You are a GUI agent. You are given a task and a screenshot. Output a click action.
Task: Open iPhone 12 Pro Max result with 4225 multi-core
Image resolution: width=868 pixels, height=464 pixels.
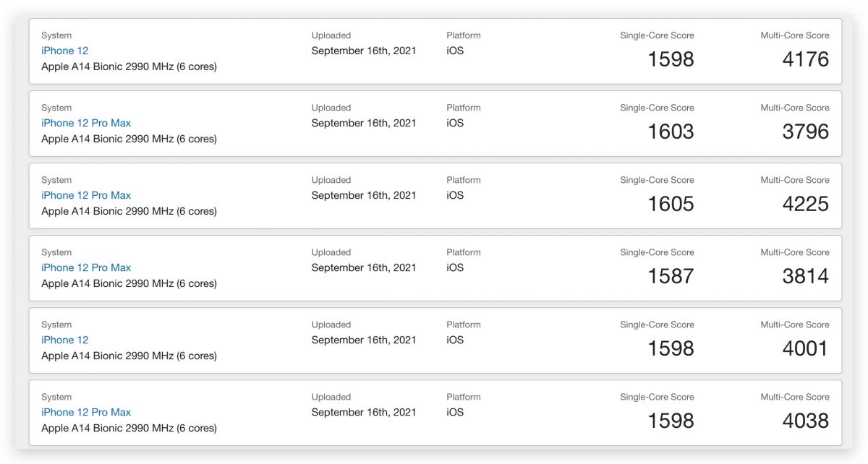(86, 195)
